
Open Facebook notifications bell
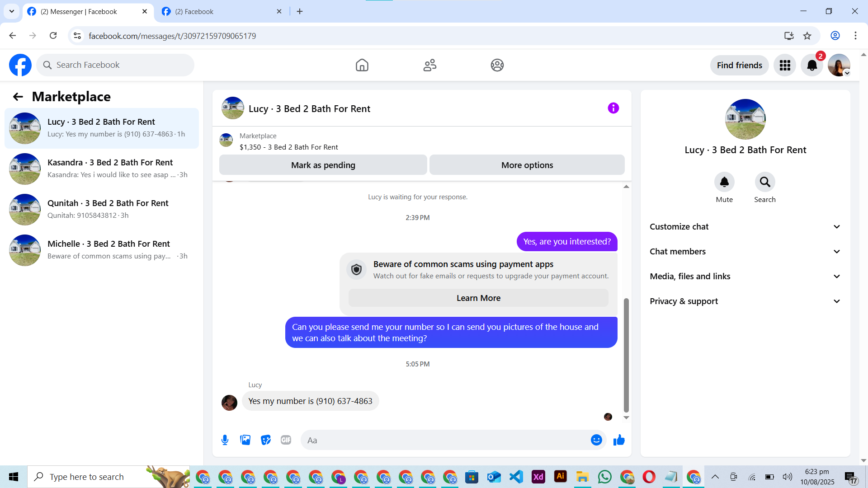[x=812, y=66]
